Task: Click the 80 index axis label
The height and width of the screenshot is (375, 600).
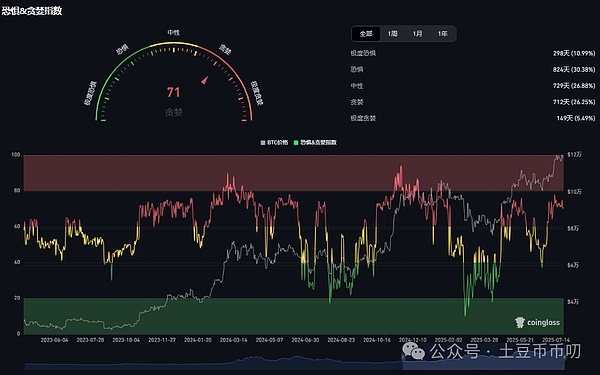Action: pyautogui.click(x=17, y=190)
